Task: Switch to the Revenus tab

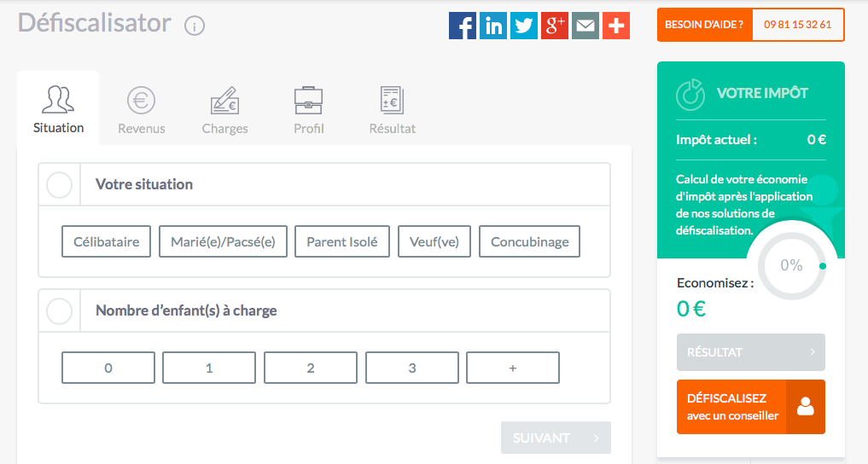Action: pos(142,111)
